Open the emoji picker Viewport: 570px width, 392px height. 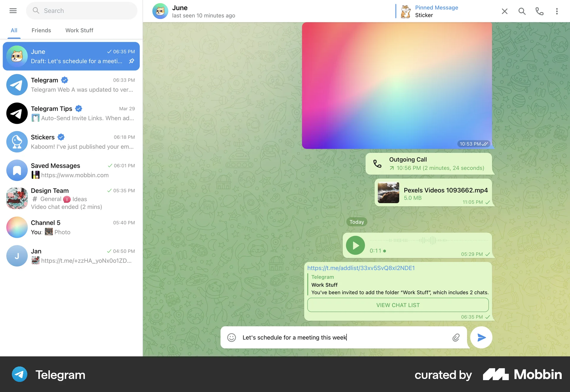click(231, 337)
